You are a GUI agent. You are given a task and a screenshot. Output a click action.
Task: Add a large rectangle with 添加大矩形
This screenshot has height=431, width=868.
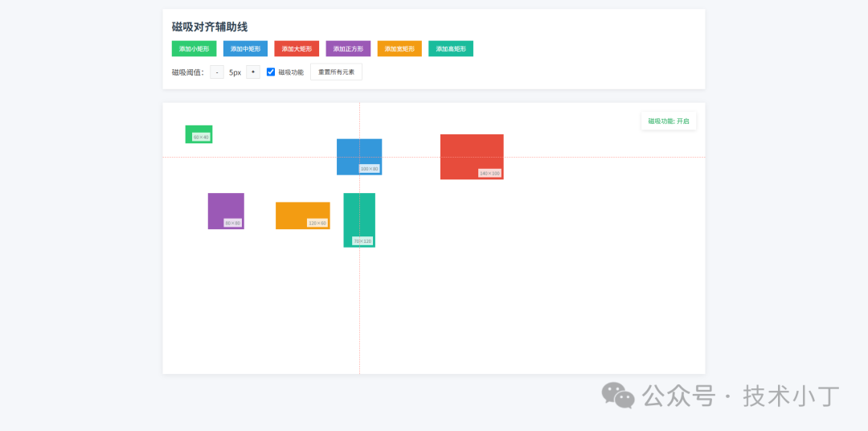pos(297,49)
